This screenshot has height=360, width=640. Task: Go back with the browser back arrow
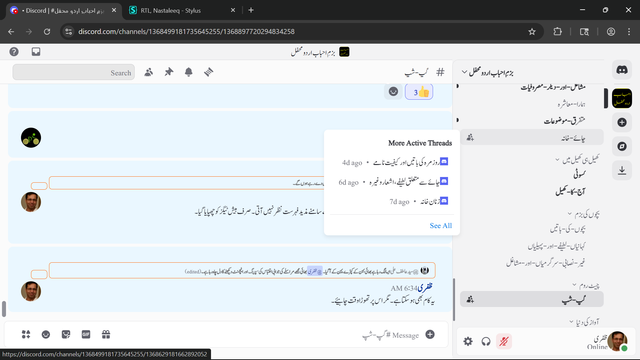tap(11, 31)
